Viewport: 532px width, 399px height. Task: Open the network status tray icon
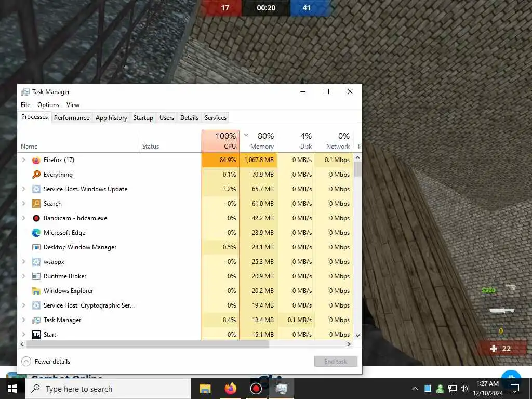click(x=453, y=389)
